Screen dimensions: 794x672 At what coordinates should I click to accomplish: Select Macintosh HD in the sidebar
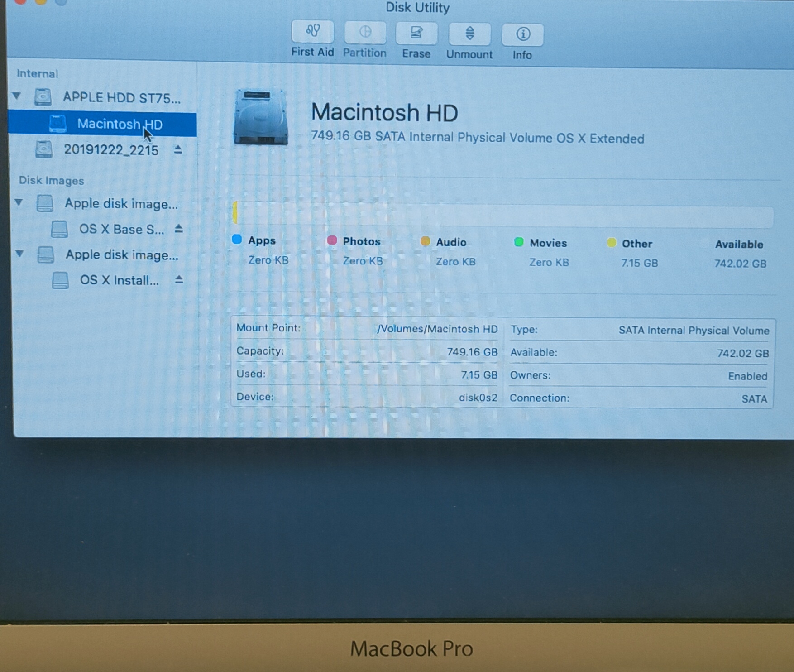click(120, 124)
